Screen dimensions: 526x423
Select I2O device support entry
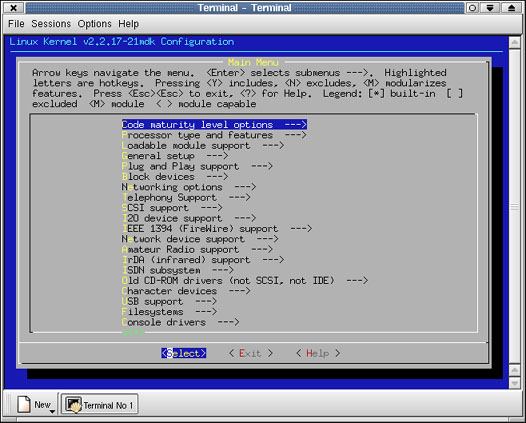coord(189,218)
